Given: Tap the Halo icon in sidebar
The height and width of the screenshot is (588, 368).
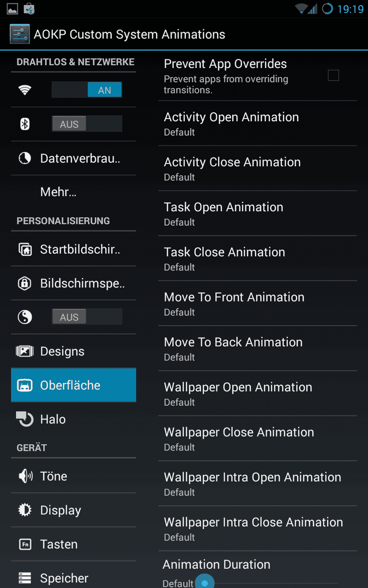Looking at the screenshot, I should (25, 419).
